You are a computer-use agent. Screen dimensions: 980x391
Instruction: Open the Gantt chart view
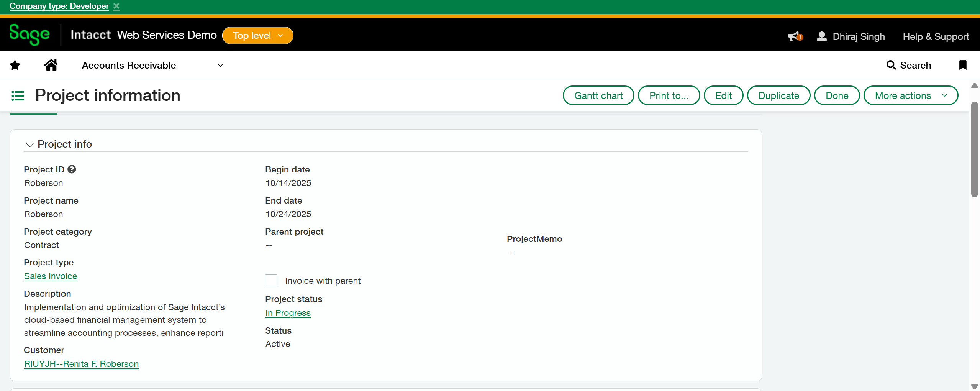tap(598, 95)
